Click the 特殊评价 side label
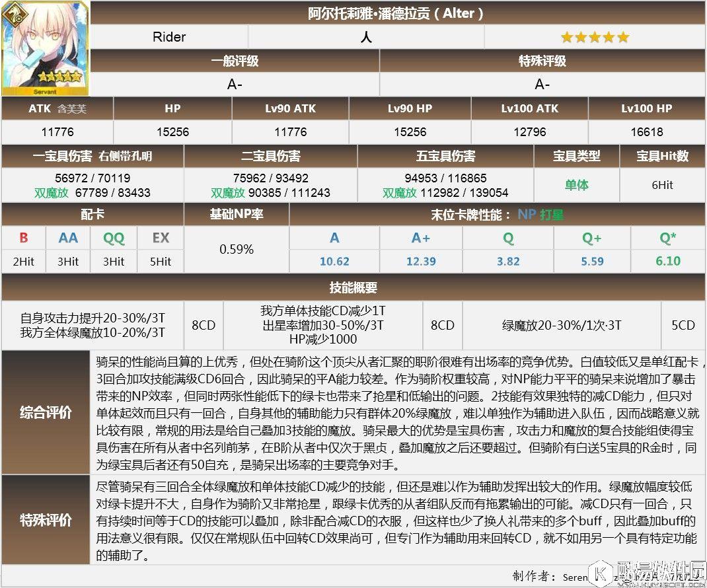 pos(46,519)
